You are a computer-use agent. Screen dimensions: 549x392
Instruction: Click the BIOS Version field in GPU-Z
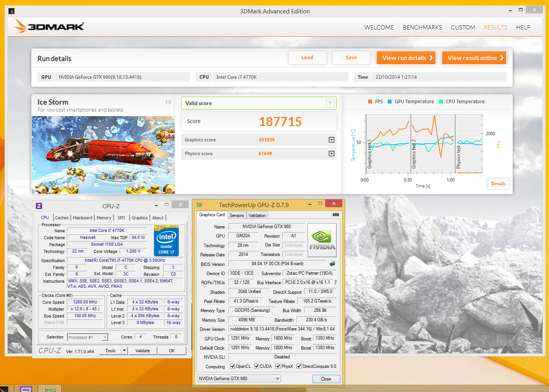click(277, 264)
